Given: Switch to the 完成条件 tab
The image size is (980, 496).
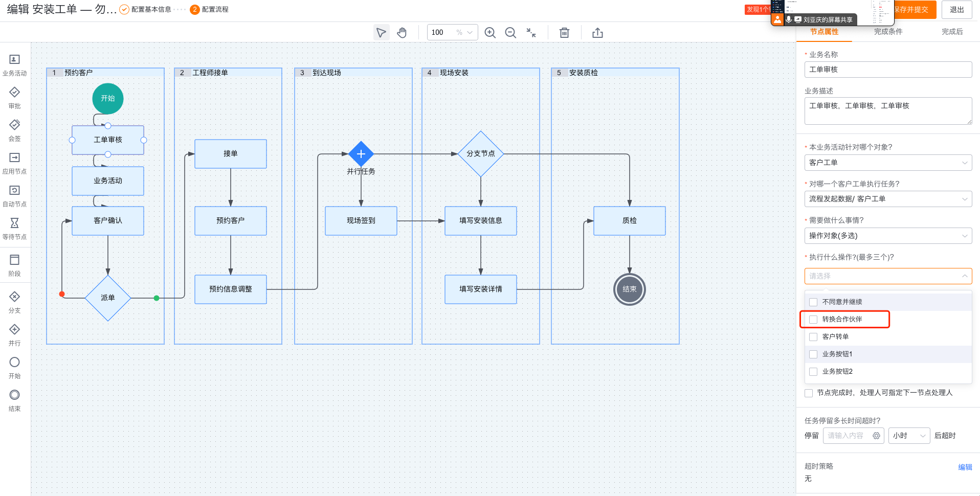Looking at the screenshot, I should [x=888, y=32].
